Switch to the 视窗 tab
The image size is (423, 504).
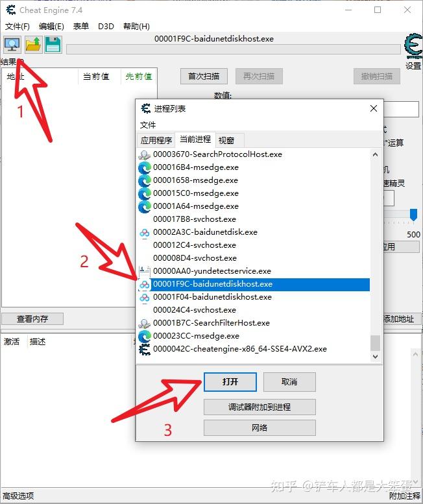click(226, 140)
